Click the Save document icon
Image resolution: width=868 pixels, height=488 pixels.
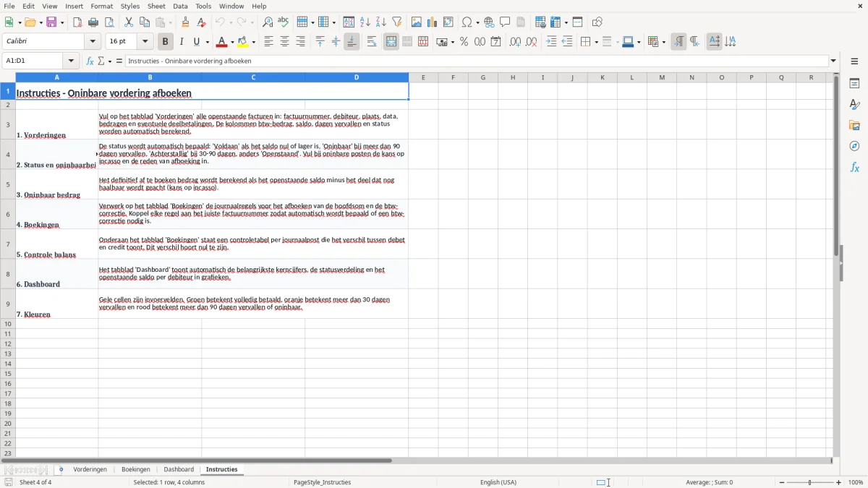click(51, 22)
